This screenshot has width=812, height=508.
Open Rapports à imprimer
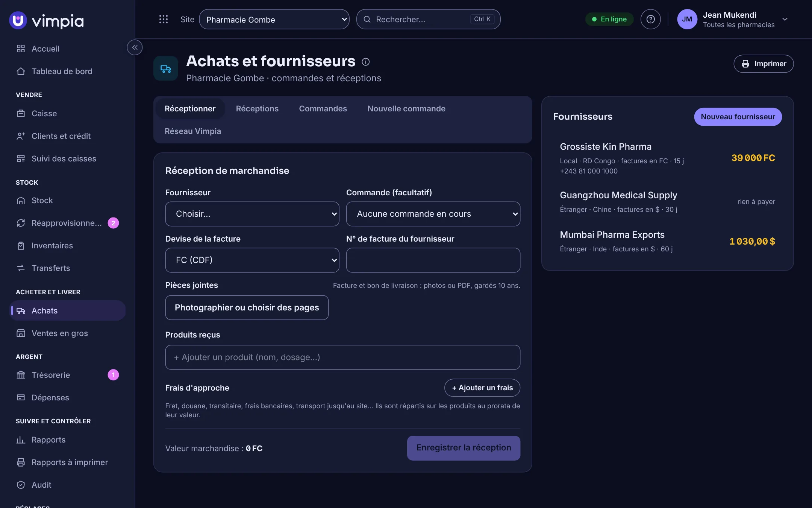point(67,462)
